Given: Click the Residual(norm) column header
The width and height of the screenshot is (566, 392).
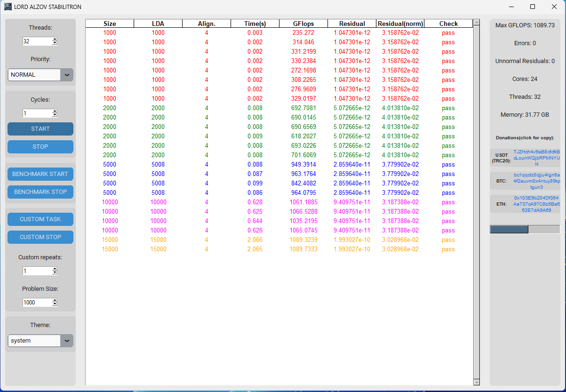Looking at the screenshot, I should point(400,24).
